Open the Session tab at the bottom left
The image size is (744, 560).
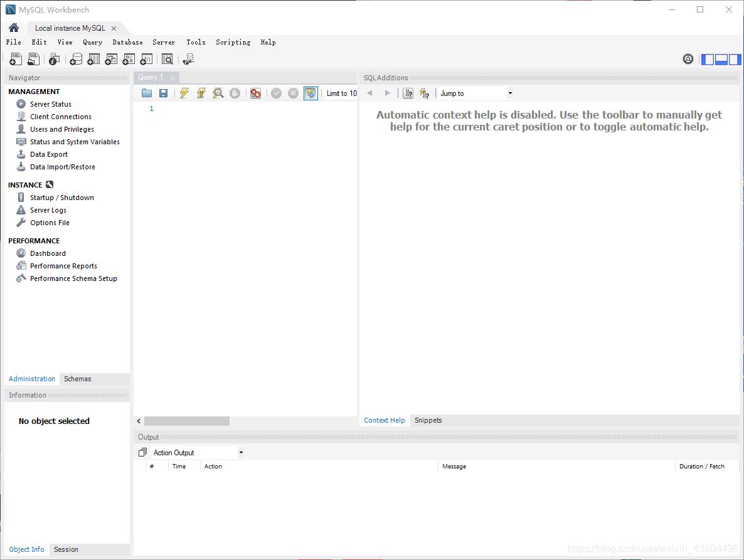coord(66,549)
